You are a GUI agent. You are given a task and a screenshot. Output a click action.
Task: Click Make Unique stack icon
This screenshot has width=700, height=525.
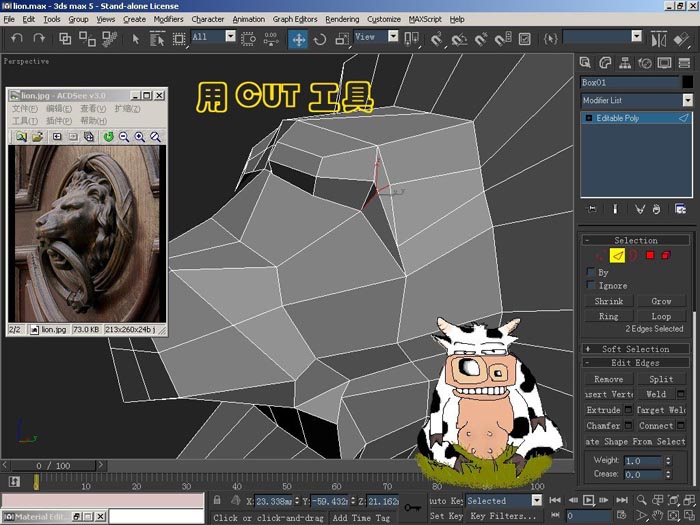click(x=640, y=209)
